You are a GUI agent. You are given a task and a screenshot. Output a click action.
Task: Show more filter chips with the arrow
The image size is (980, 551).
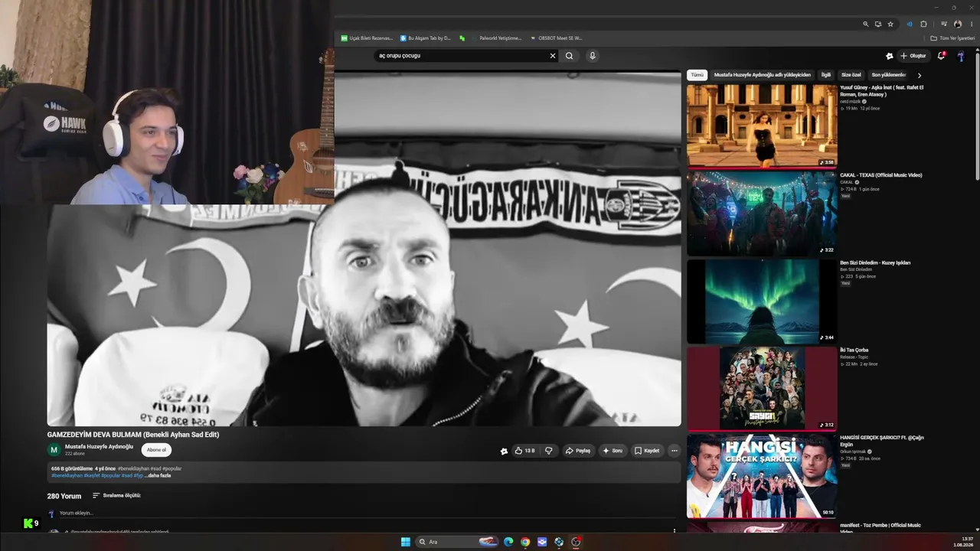click(x=920, y=75)
